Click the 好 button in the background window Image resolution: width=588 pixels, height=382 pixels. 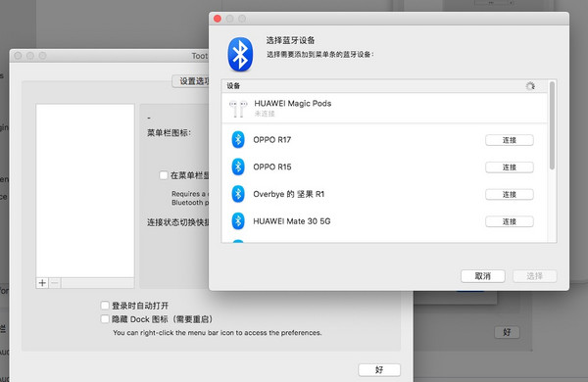[x=507, y=332]
